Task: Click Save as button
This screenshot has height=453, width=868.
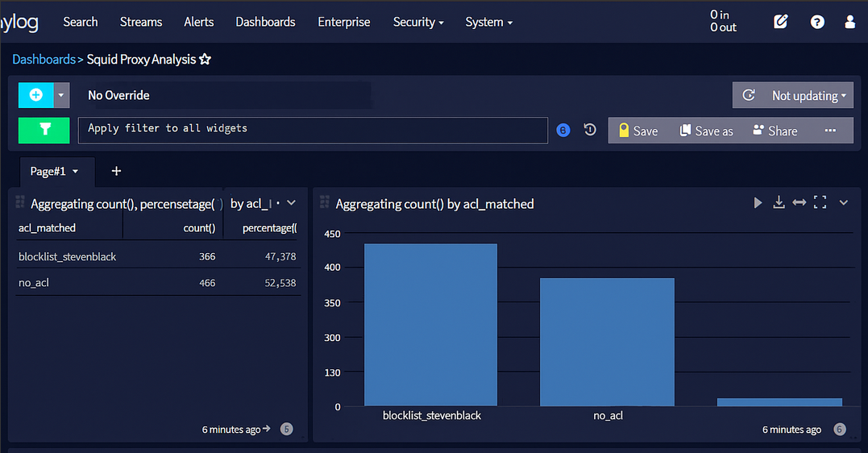Action: point(706,131)
